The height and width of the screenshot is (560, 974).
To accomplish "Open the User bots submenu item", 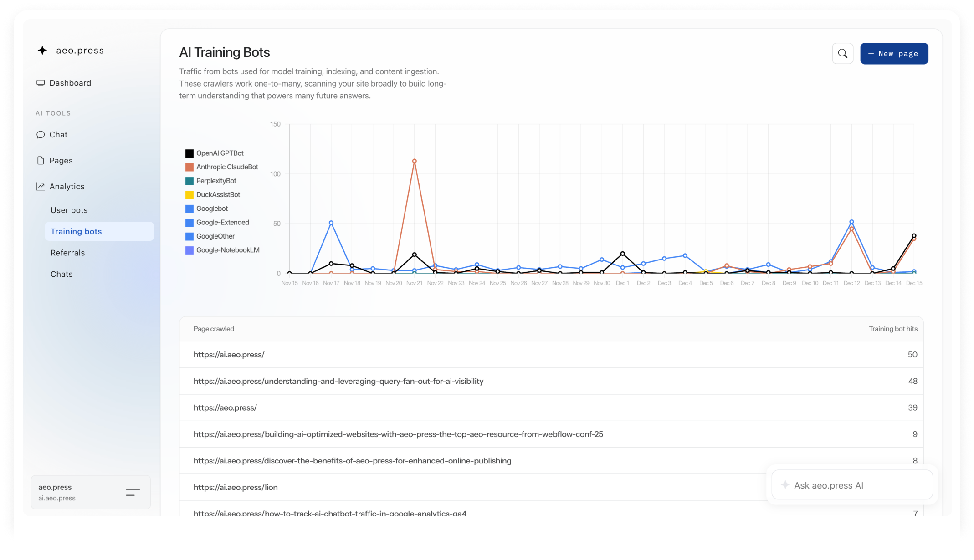I will 69,210.
